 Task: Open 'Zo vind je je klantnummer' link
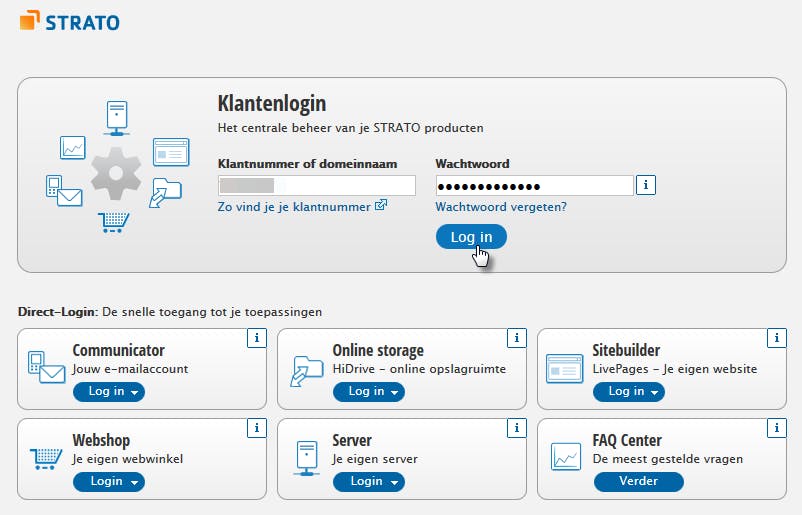pos(294,207)
